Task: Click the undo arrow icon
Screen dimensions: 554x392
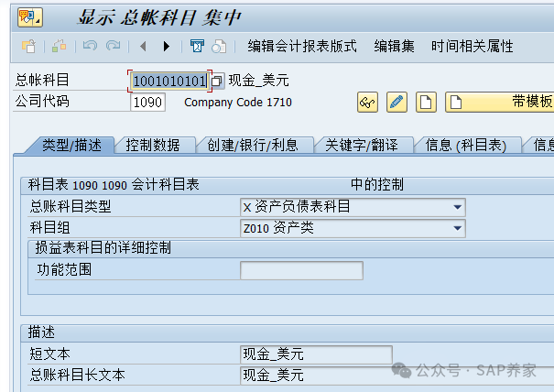Action: pos(90,46)
